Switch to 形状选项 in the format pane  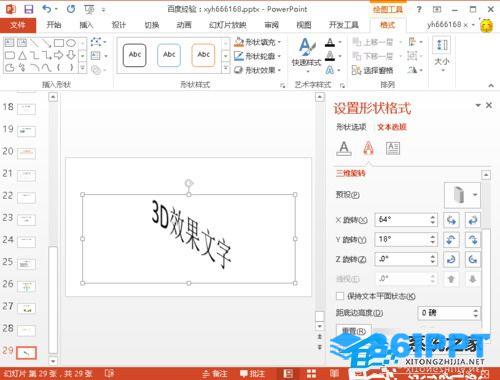[x=351, y=127]
